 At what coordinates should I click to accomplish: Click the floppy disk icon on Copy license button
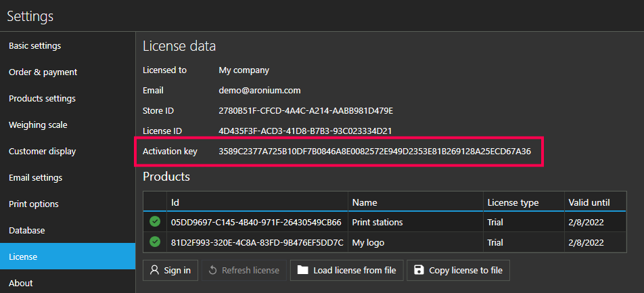coord(418,271)
